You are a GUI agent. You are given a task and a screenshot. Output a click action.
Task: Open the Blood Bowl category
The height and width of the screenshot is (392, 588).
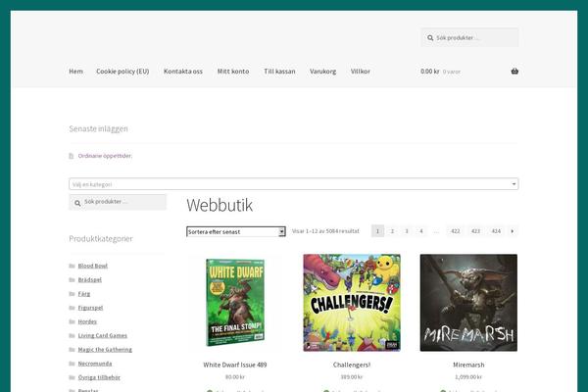(x=93, y=266)
